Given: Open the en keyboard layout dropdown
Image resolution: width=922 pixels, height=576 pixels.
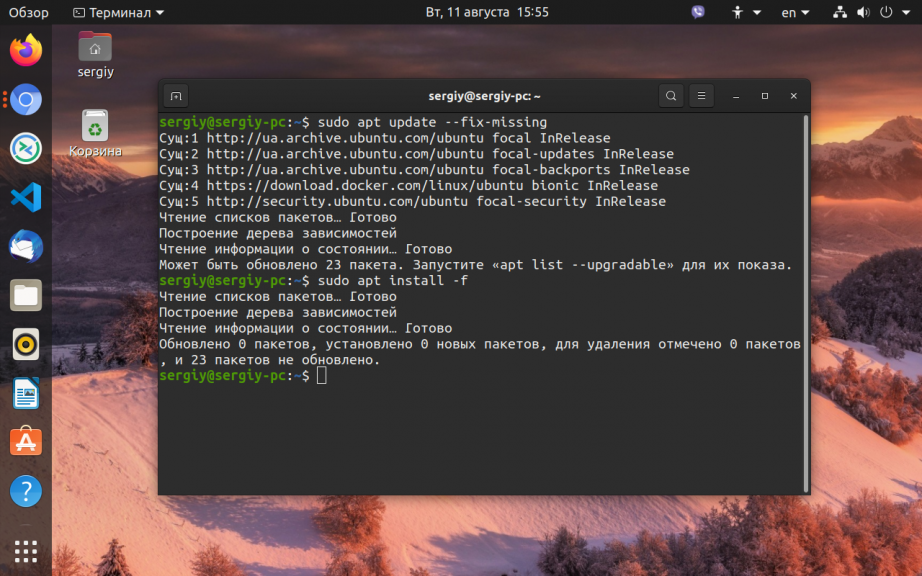Looking at the screenshot, I should pyautogui.click(x=795, y=12).
